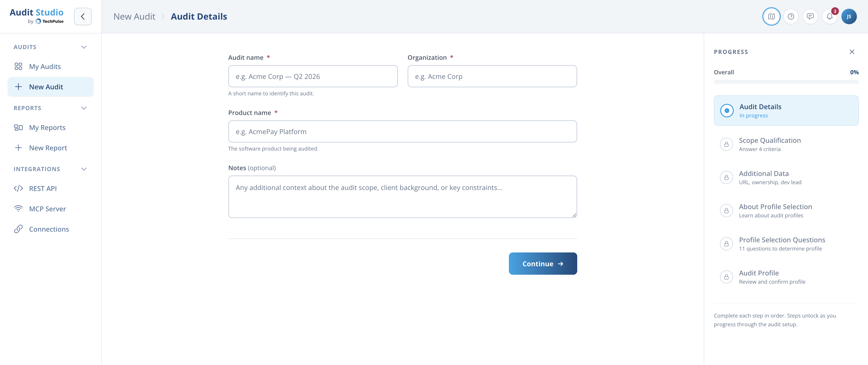Open the Audit Profile step

(x=786, y=277)
